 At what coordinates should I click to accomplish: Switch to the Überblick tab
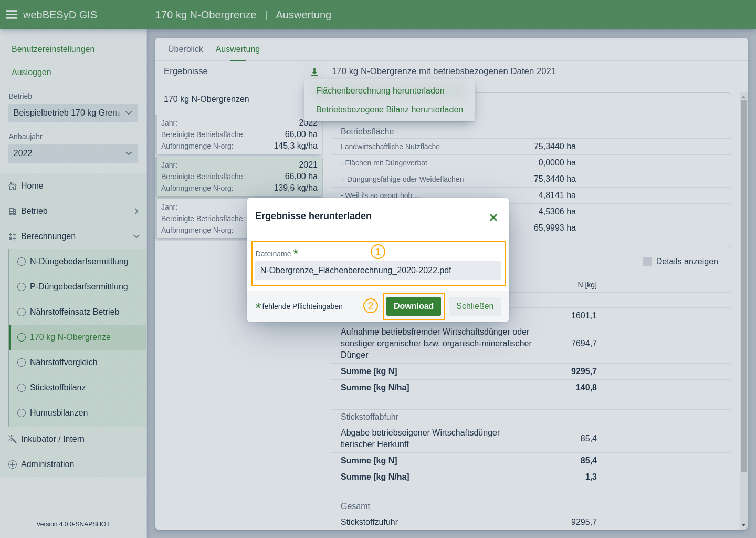point(185,49)
